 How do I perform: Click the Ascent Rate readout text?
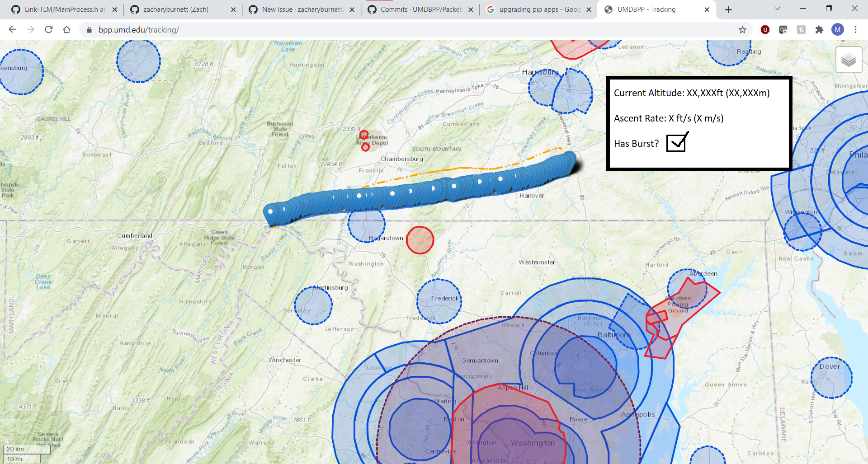pyautogui.click(x=669, y=118)
